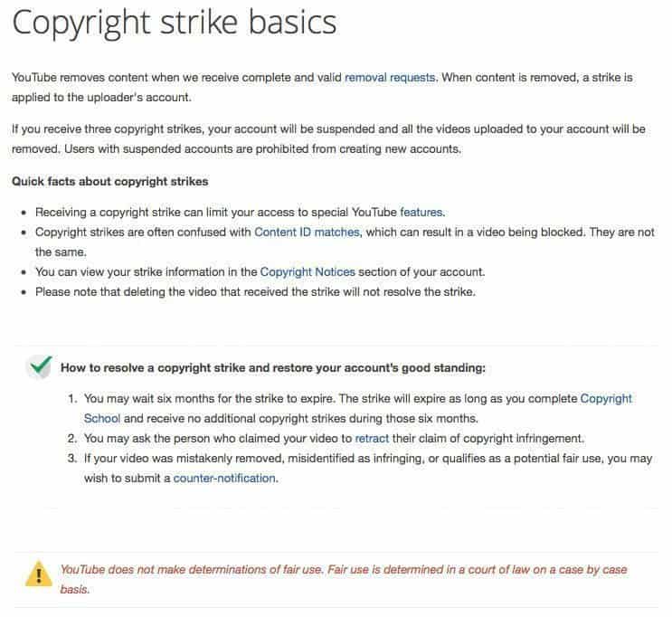The image size is (672, 617).
Task: Click the yellow warning triangle icon
Action: click(38, 572)
